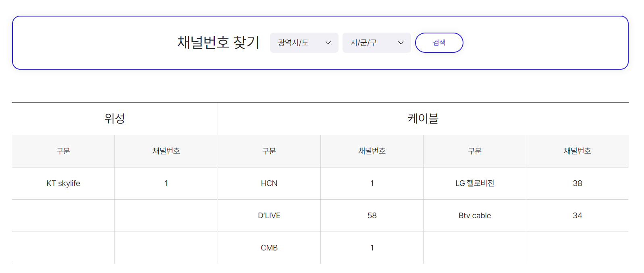
Task: Open the 시/군/구 district dropdown
Action: (377, 43)
